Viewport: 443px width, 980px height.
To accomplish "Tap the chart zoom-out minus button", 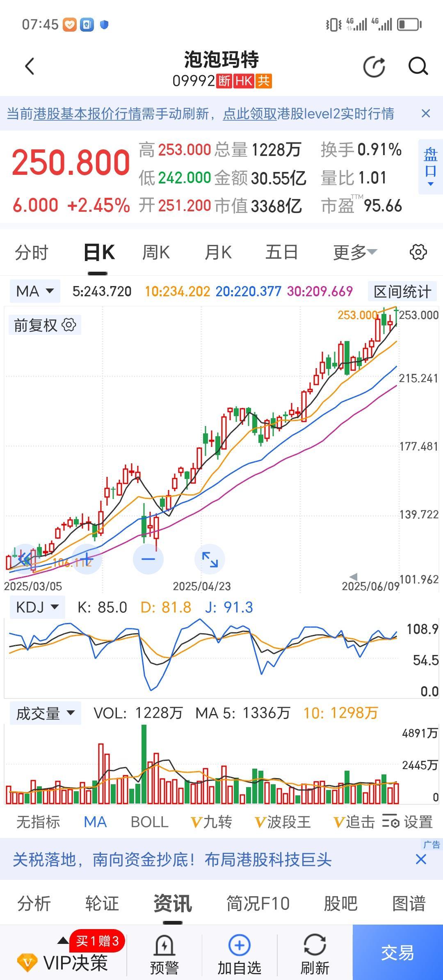I will click(x=148, y=559).
